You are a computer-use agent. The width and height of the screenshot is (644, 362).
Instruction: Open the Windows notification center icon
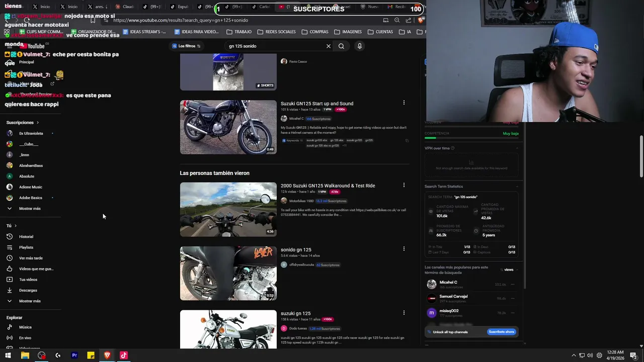click(x=633, y=355)
